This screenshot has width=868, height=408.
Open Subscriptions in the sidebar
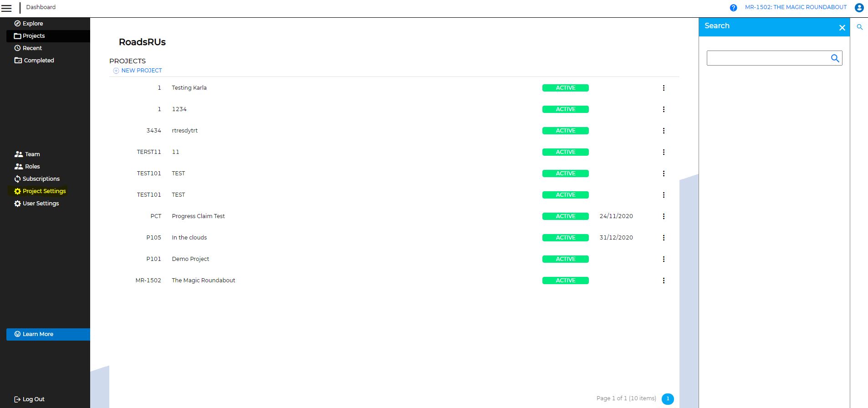(x=41, y=179)
